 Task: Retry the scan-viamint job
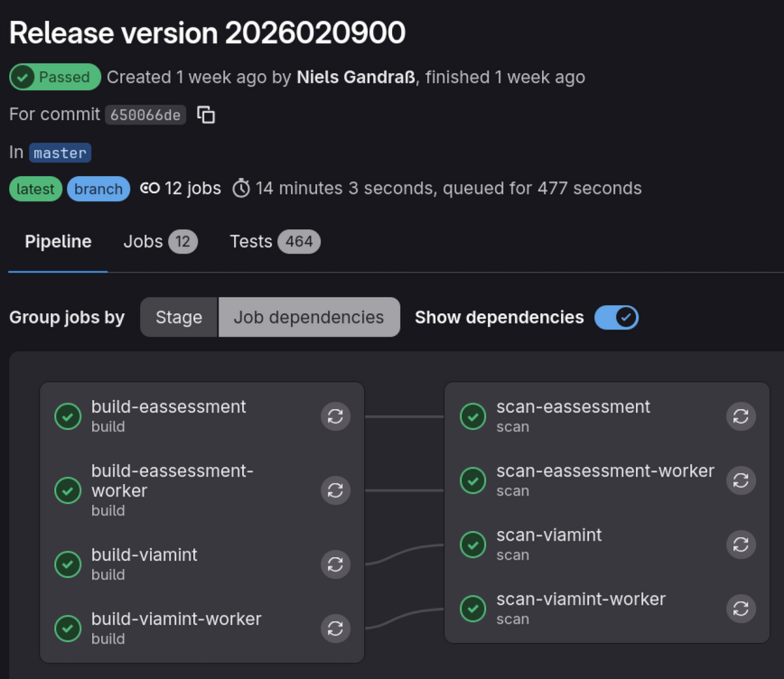coord(741,544)
